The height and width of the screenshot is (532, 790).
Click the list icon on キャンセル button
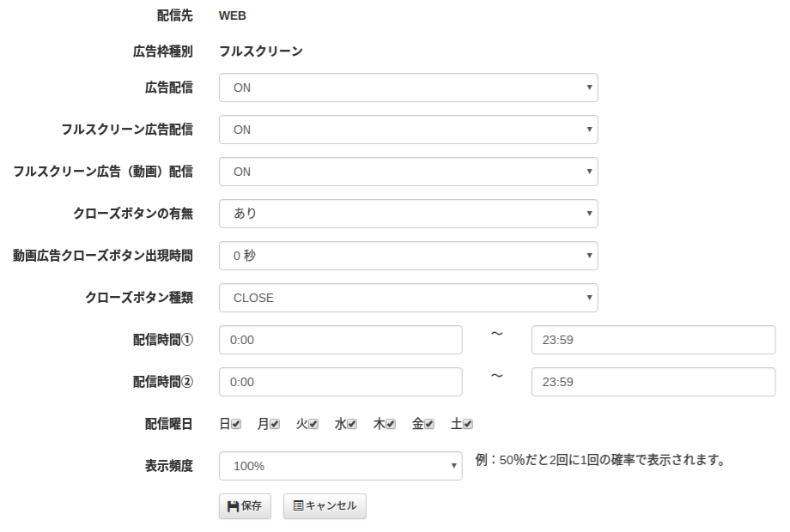[298, 505]
